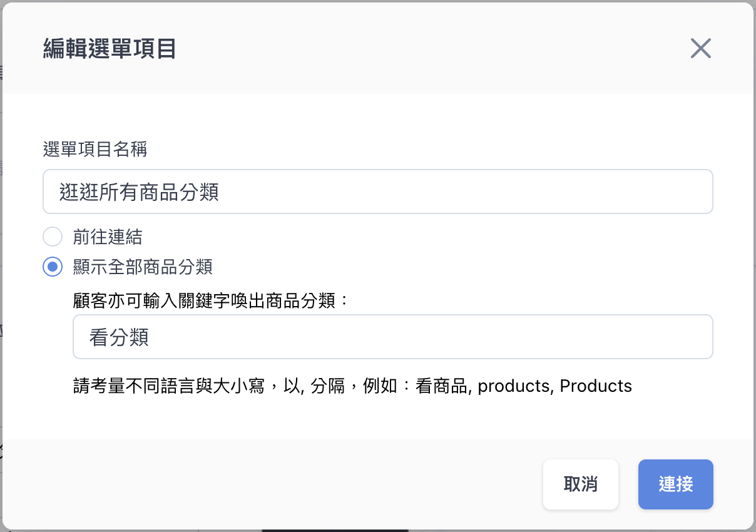Viewport: 756px width, 532px height.
Task: Click the 選單項目名稱 field label
Action: coord(95,149)
